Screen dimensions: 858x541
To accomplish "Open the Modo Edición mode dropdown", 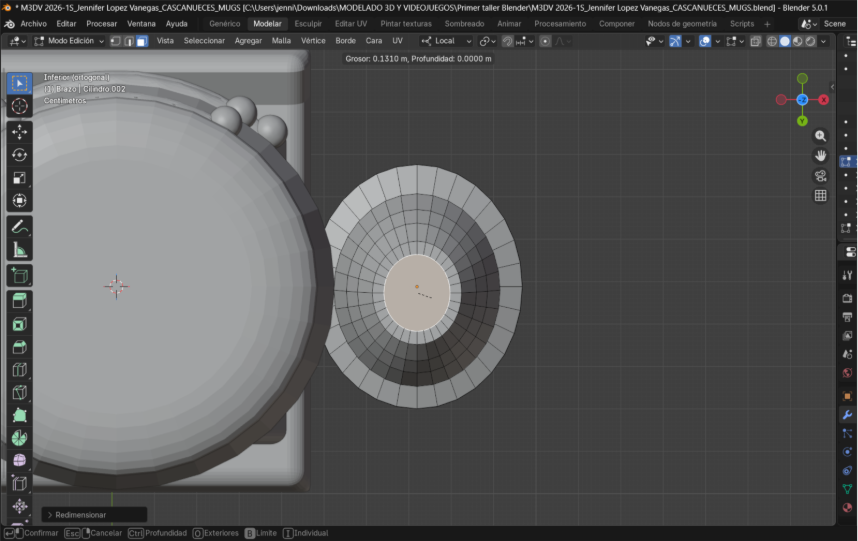I will pyautogui.click(x=68, y=41).
